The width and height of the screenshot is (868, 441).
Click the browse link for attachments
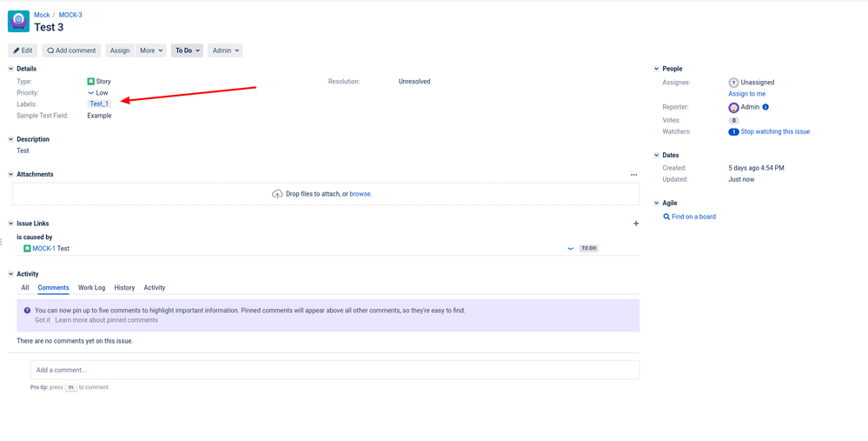[x=360, y=194]
